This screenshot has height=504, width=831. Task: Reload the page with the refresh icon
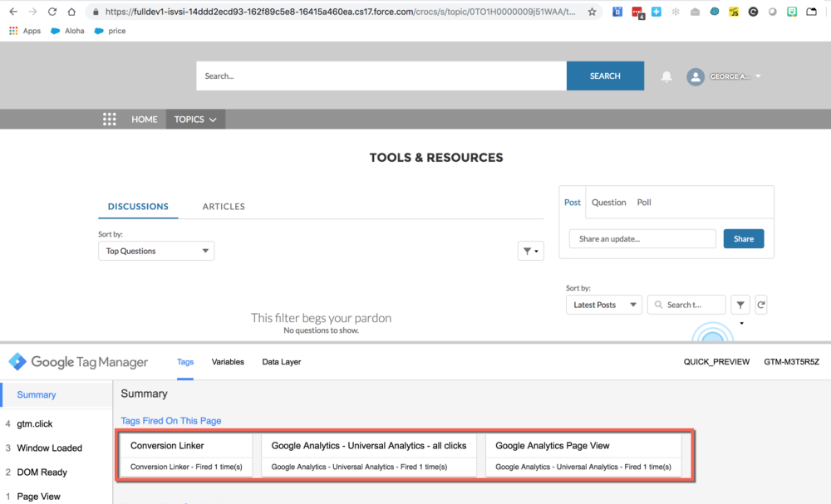[x=52, y=11]
